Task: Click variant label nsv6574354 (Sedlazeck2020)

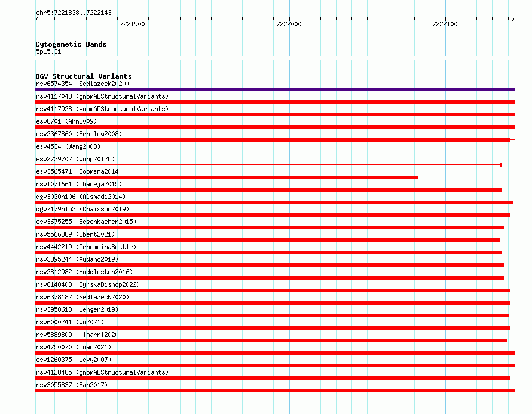Action: [82, 84]
